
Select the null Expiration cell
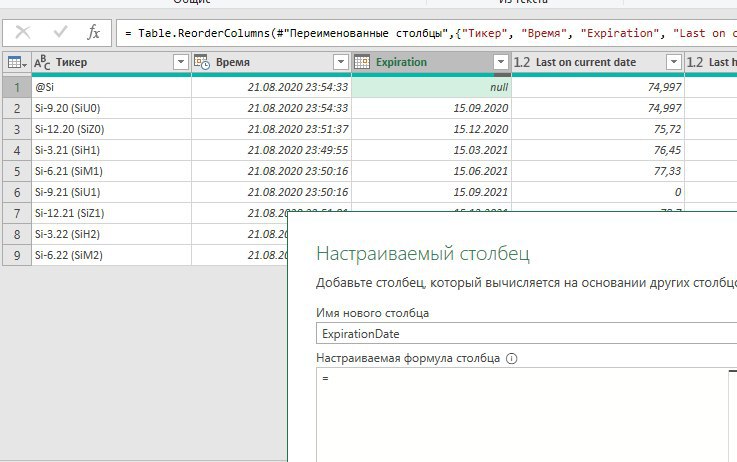coord(431,87)
